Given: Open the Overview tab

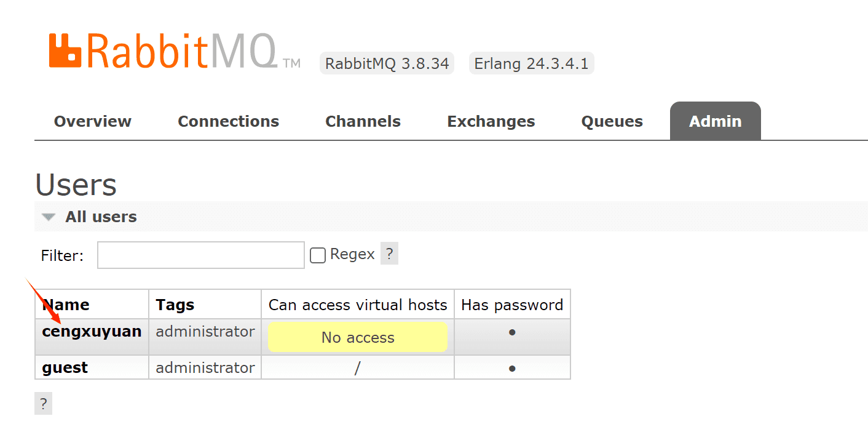Looking at the screenshot, I should [x=93, y=122].
